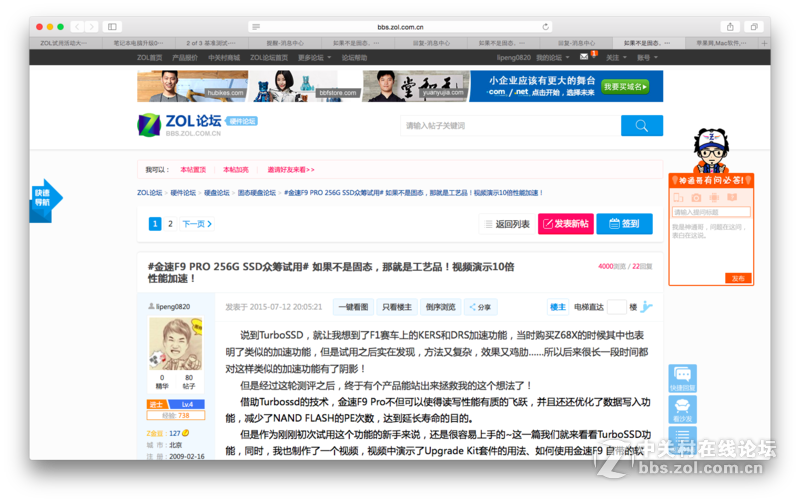Click 硬件论坛 in the breadcrumb
This screenshot has height=502, width=800.
183,193
